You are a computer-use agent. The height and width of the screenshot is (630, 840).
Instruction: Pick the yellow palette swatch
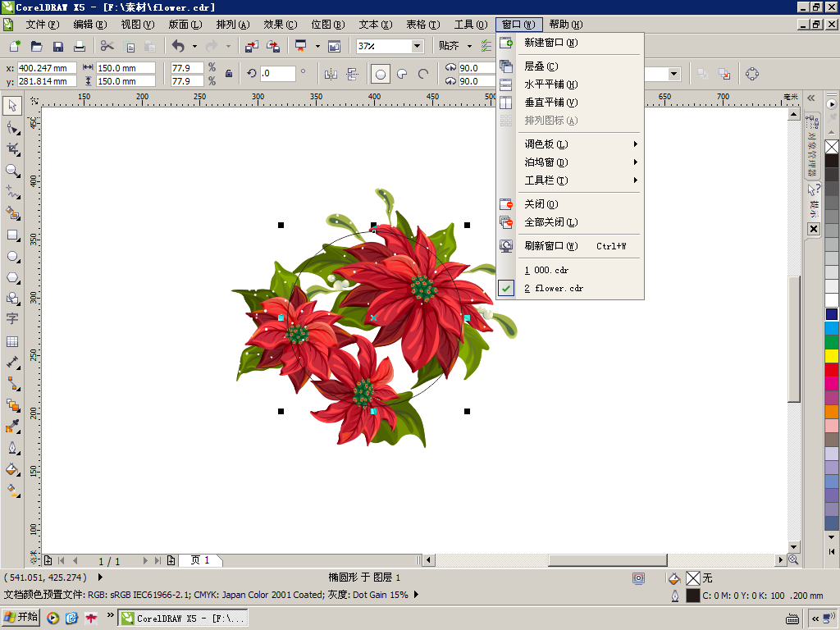click(x=832, y=356)
